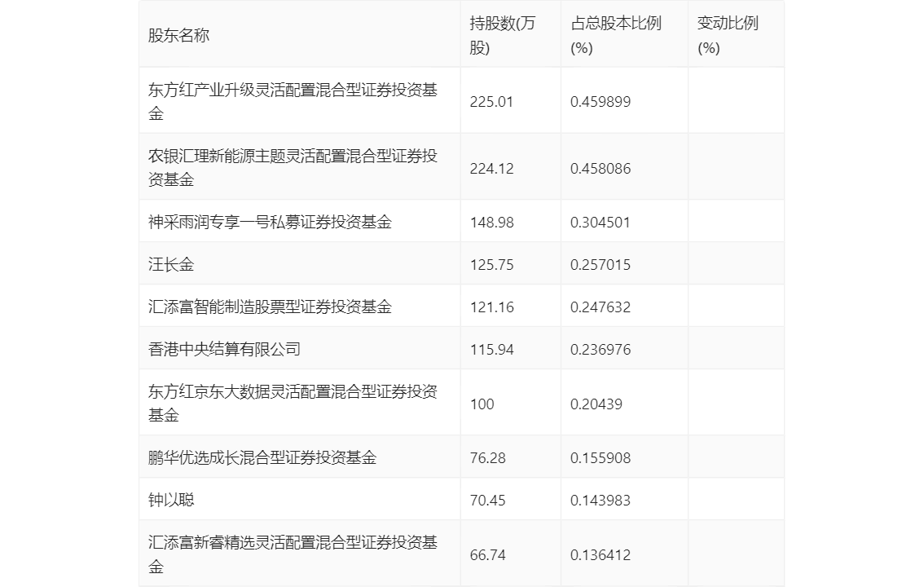Click the 125.75 shares value

coord(491,265)
